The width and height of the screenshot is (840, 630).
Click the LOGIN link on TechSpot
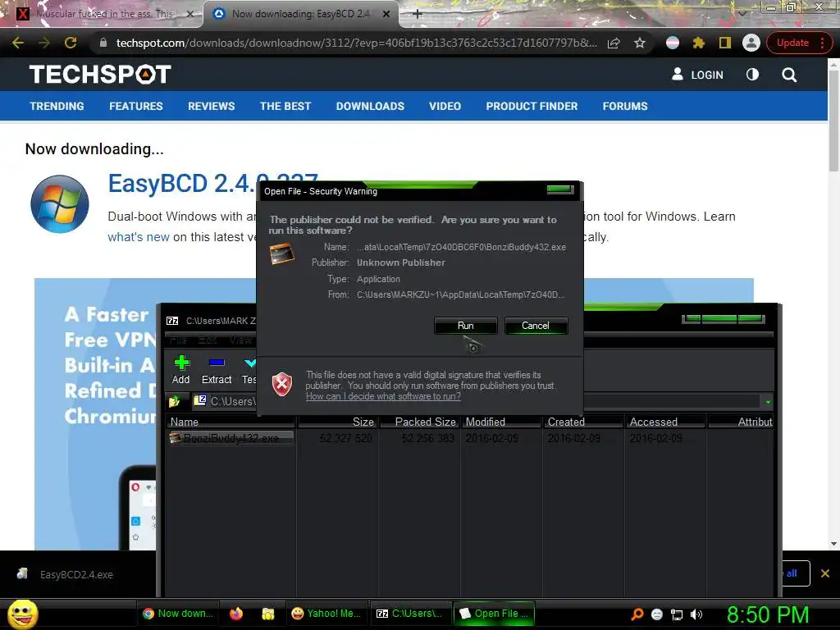[697, 75]
